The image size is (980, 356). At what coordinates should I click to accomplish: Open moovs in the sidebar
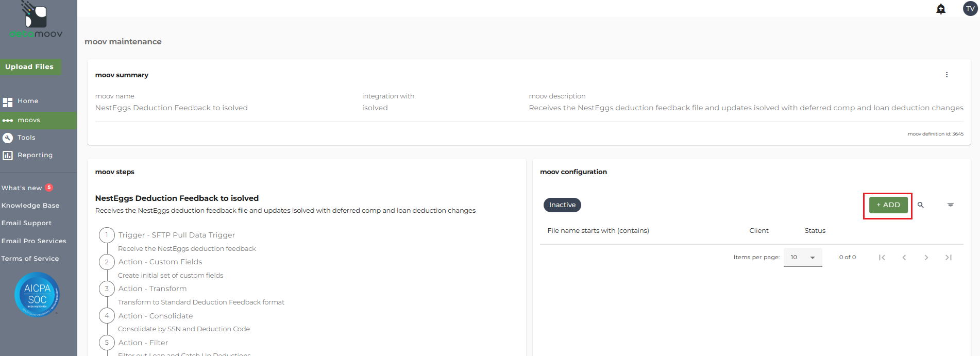coord(29,120)
